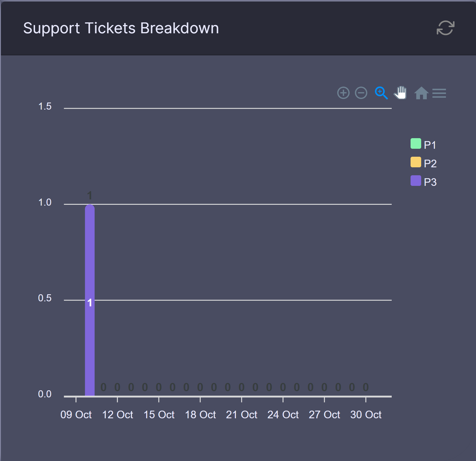Select the P2 legend label text

[x=430, y=163]
